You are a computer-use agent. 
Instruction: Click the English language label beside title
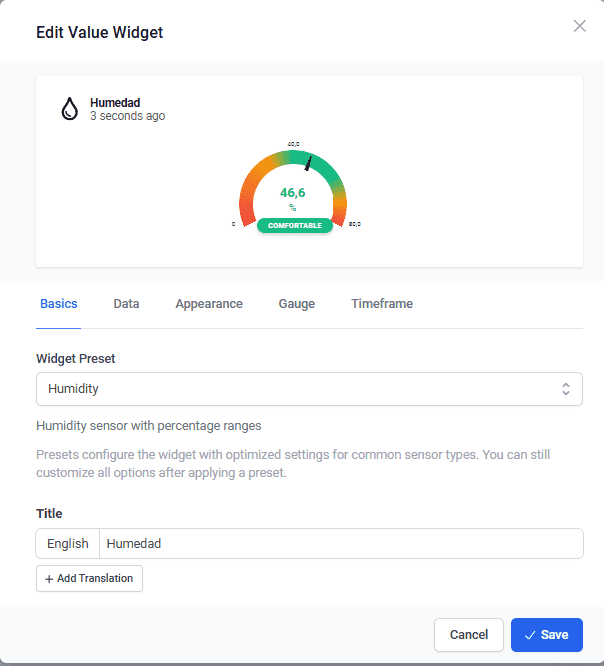(68, 544)
